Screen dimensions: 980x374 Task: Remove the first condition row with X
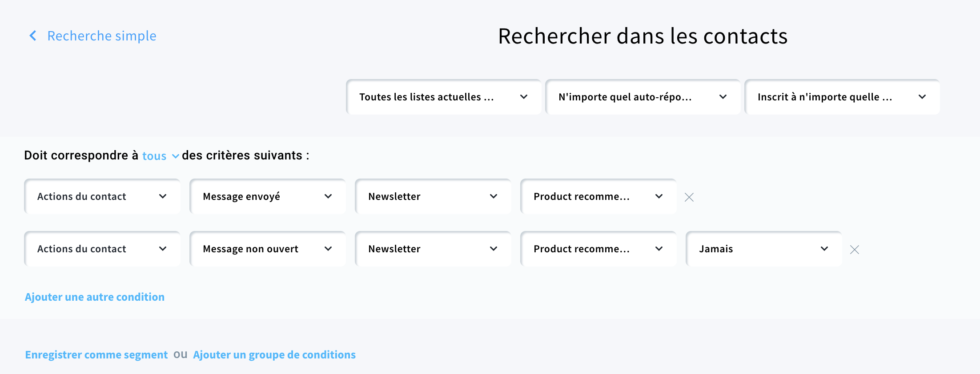[x=689, y=197]
